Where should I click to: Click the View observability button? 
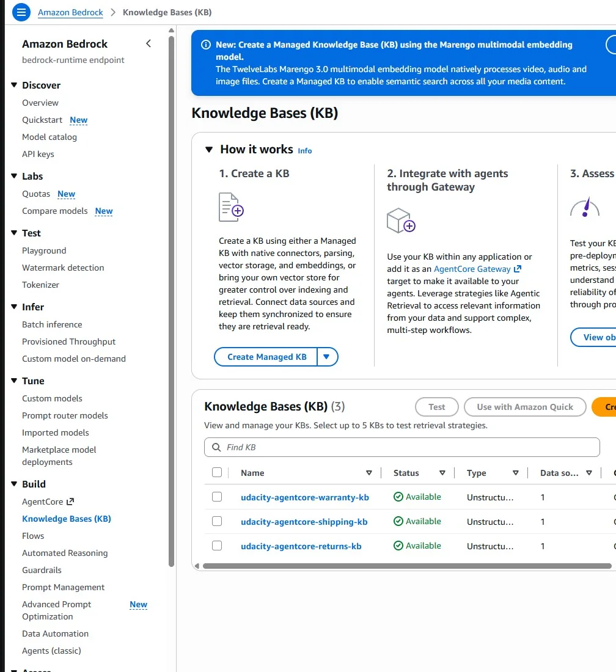593,337
